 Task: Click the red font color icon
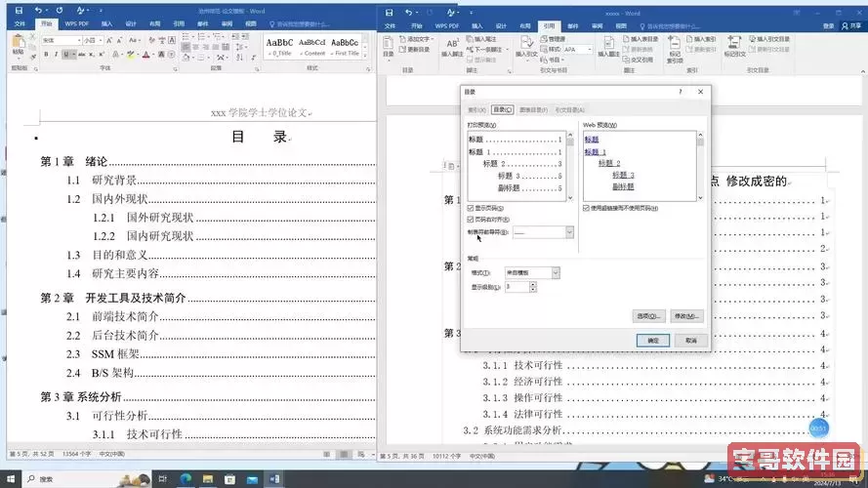(x=144, y=55)
